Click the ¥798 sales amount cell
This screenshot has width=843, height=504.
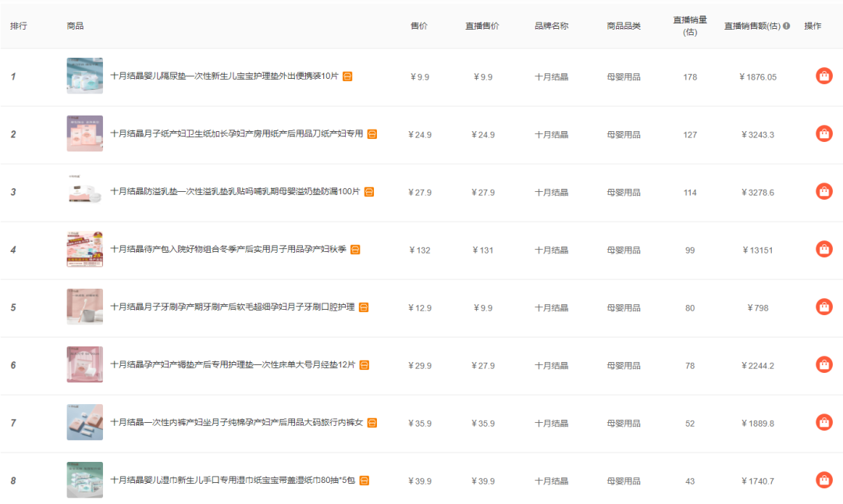[x=757, y=308]
